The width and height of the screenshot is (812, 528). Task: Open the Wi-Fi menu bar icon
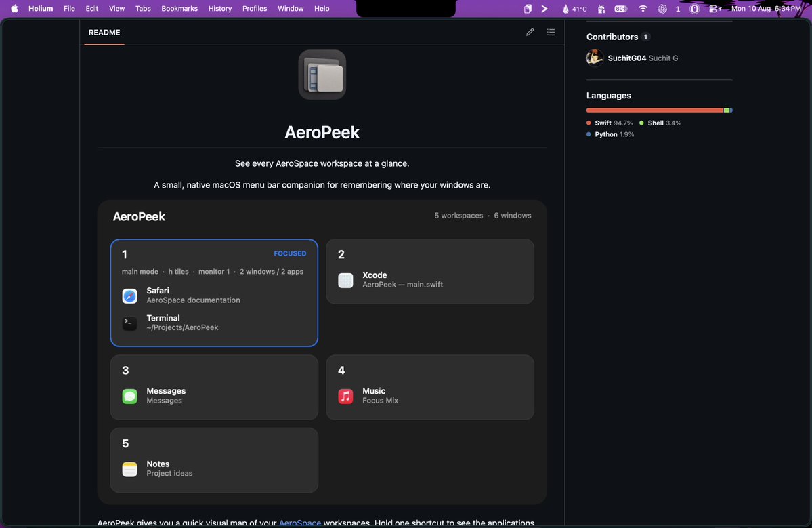coord(643,9)
